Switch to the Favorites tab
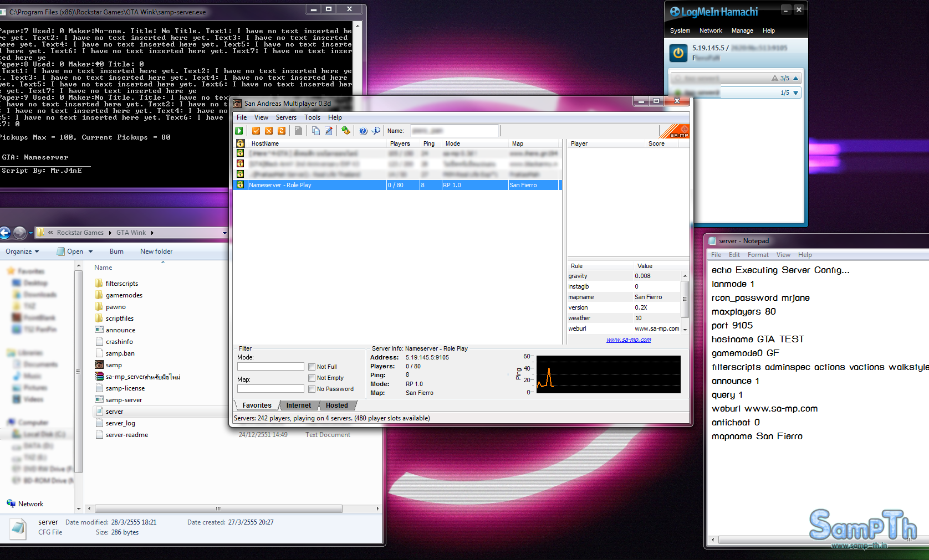Viewport: 929px width, 560px height. click(257, 405)
